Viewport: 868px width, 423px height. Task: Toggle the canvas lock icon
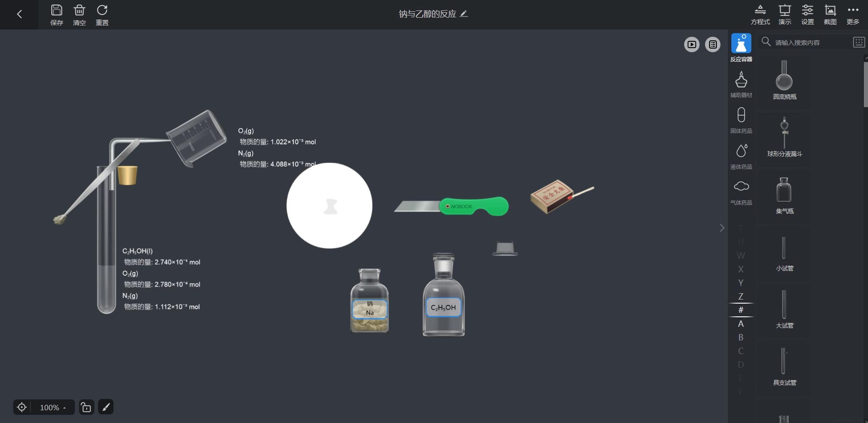click(x=86, y=407)
